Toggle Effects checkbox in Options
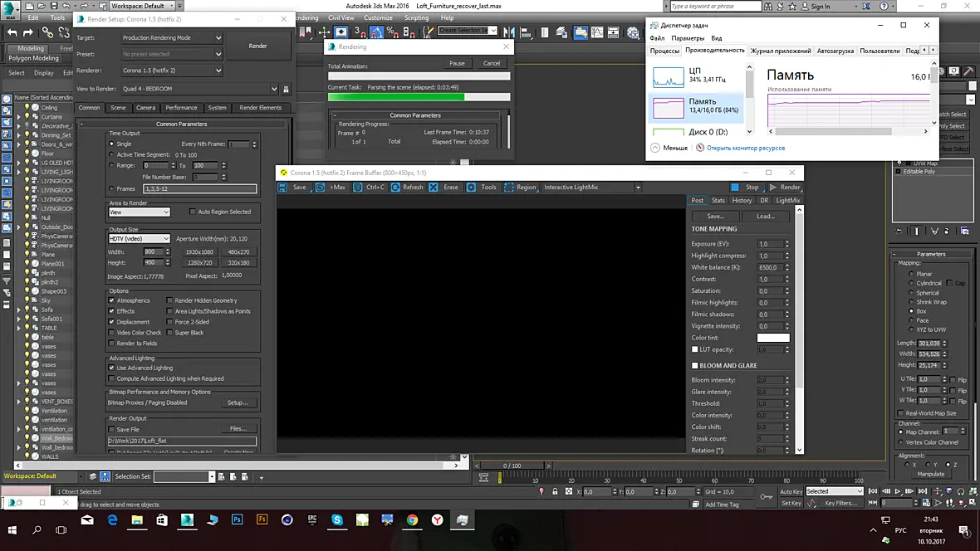This screenshot has width=980, height=551. (x=112, y=311)
